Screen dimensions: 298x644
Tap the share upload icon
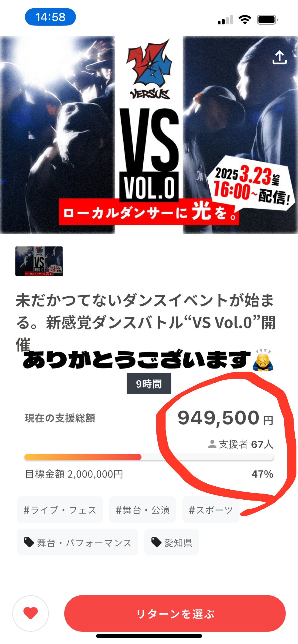coord(279,57)
